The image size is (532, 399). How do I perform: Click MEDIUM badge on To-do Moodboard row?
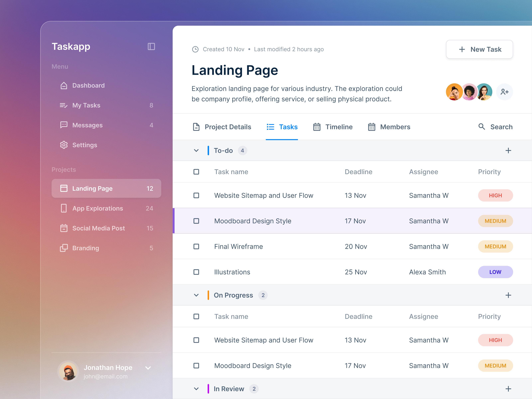[495, 221]
